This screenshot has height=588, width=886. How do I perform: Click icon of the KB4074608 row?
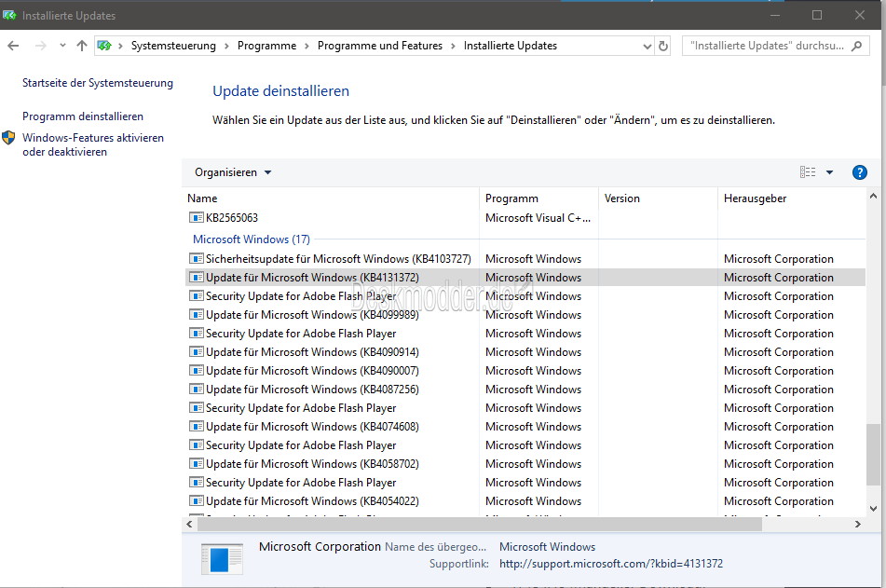tap(196, 427)
